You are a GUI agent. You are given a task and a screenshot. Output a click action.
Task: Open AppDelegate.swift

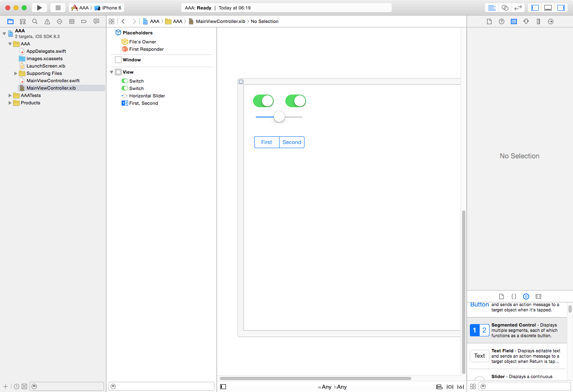click(46, 51)
